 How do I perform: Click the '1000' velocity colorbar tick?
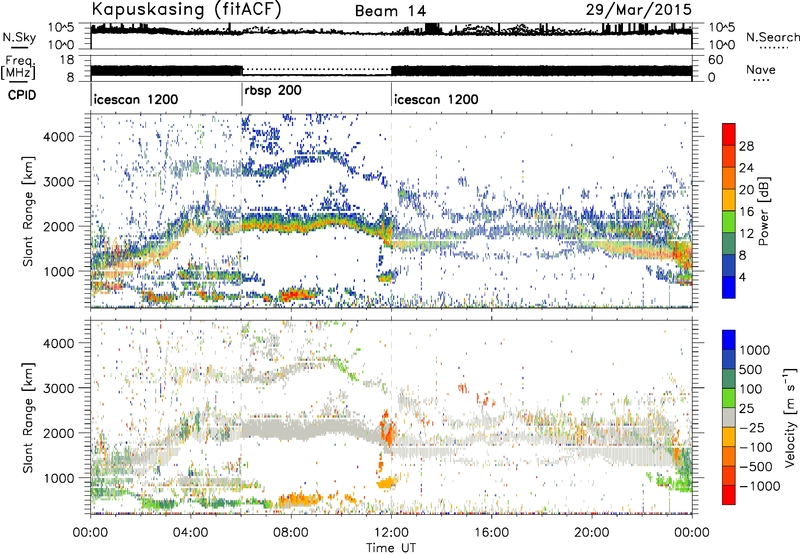pyautogui.click(x=754, y=350)
